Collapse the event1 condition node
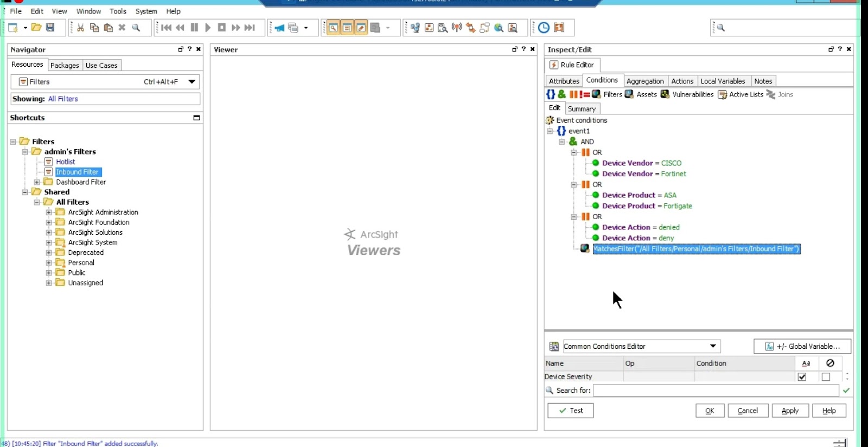This screenshot has height=447, width=868. 550,131
